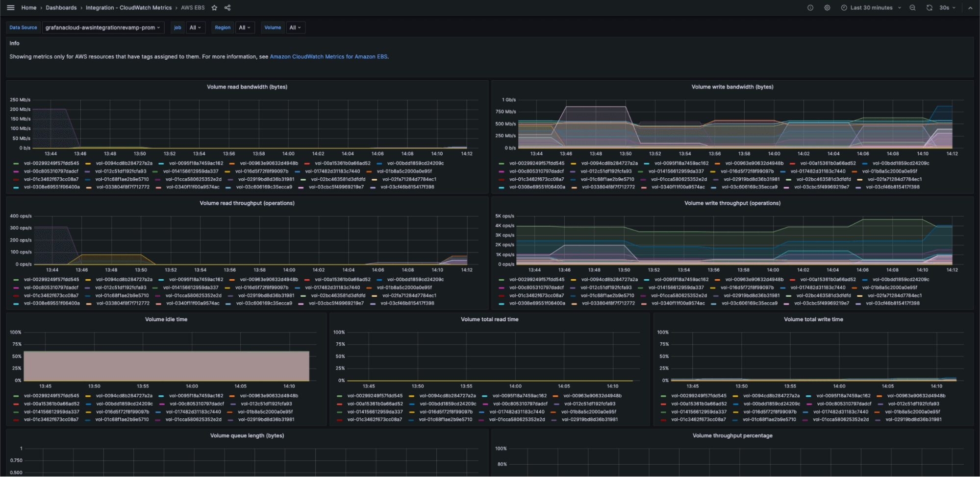This screenshot has height=477, width=980.
Task: Click the Volume idle time panel title
Action: 166,319
